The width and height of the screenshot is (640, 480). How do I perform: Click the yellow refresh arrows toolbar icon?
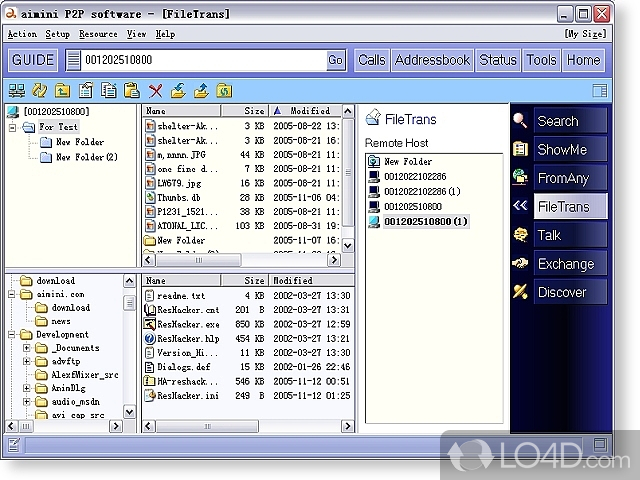(x=39, y=91)
